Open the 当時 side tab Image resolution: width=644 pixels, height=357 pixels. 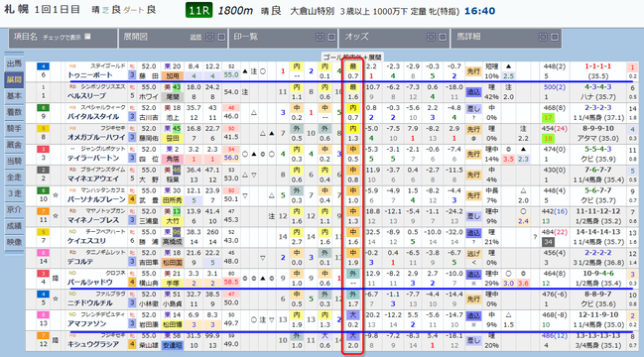click(x=14, y=161)
